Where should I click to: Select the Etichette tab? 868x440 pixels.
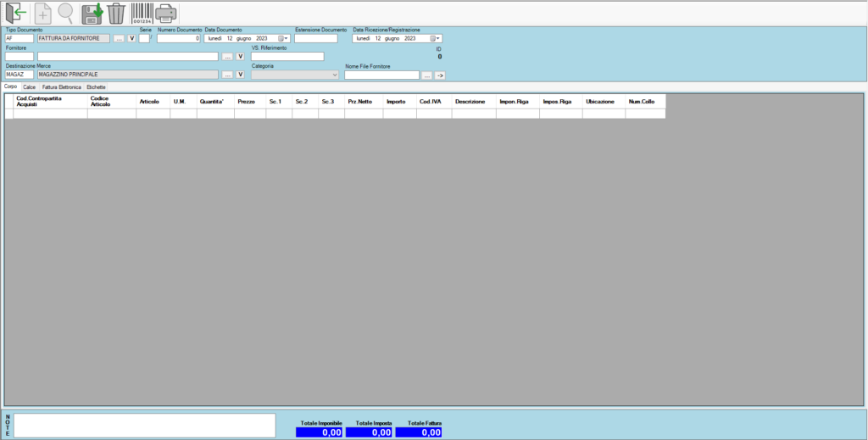96,86
